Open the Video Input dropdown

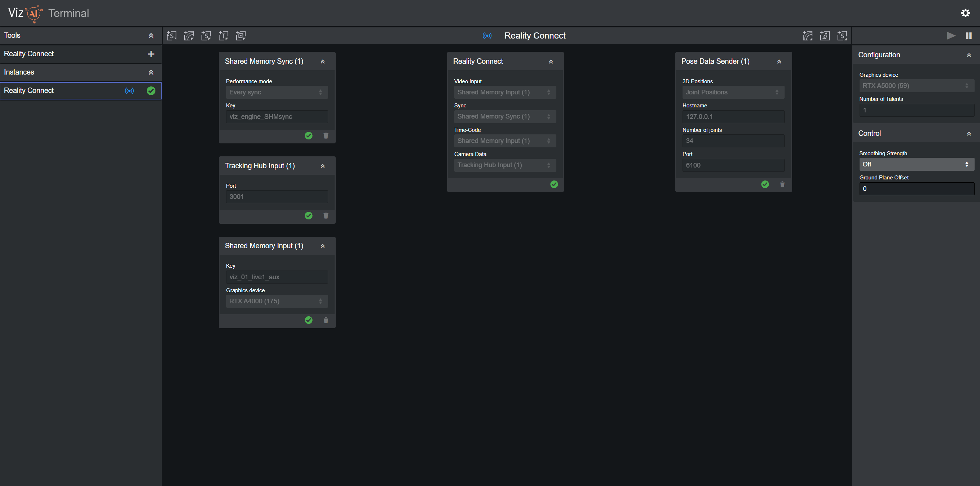coord(505,92)
